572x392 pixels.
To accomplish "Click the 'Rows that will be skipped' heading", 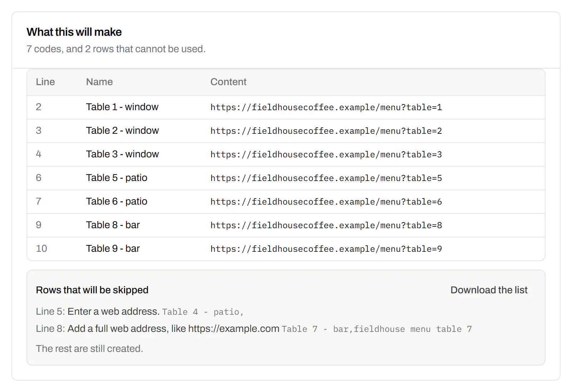I will pyautogui.click(x=92, y=290).
